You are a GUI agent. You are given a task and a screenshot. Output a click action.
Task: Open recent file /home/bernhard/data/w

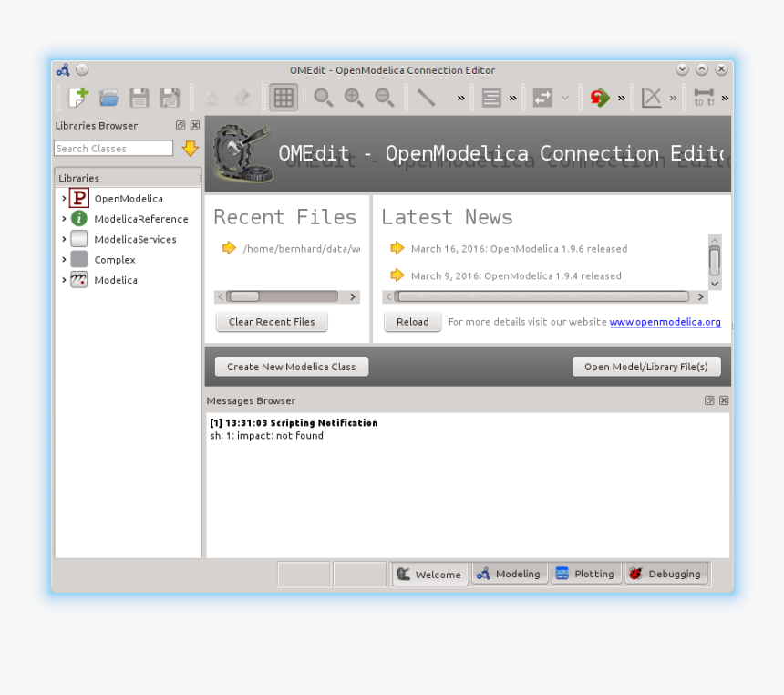click(302, 249)
